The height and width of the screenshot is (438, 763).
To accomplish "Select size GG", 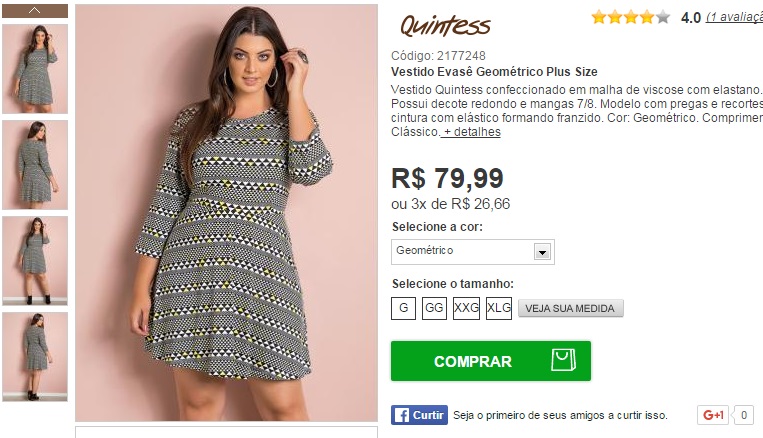I will click(x=434, y=308).
